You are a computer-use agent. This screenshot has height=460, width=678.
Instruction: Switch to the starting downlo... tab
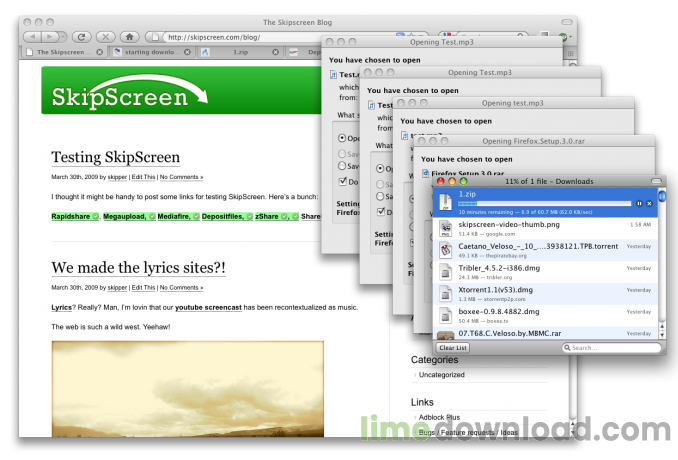click(150, 52)
